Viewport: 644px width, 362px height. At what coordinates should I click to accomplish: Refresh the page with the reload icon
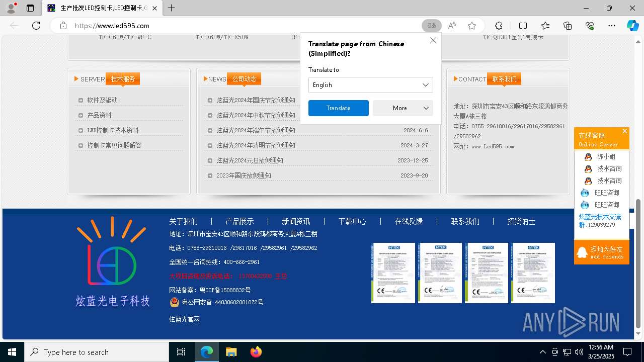pos(36,26)
